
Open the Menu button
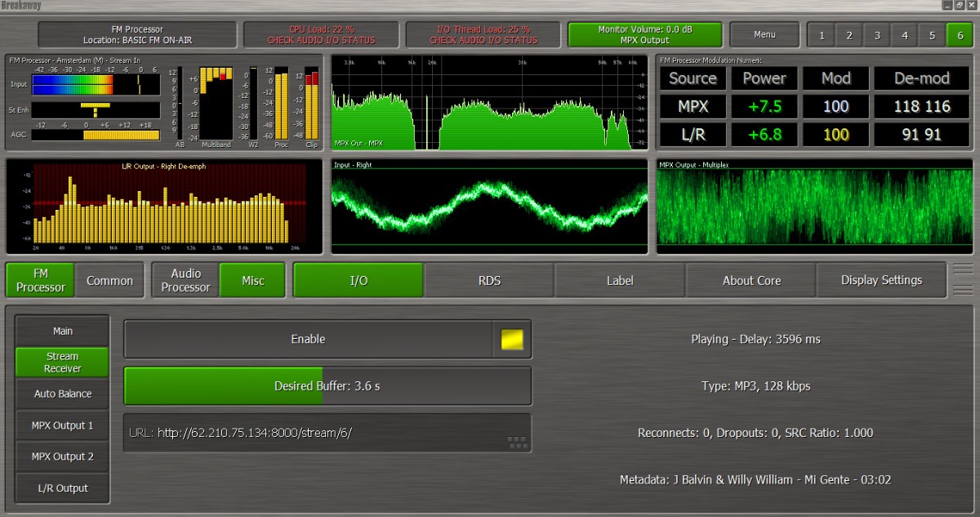[764, 34]
